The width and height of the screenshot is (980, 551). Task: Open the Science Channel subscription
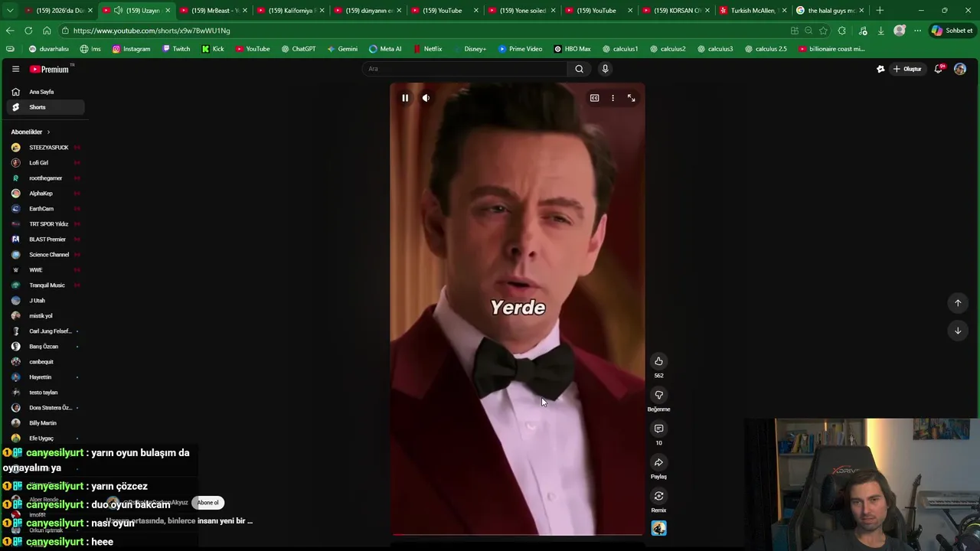tap(46, 255)
